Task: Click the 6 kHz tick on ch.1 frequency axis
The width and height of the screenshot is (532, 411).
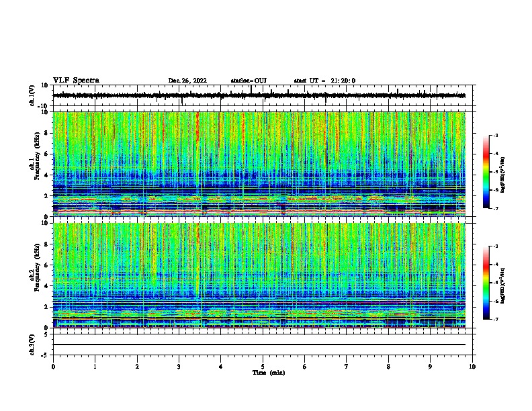Action: (x=46, y=154)
